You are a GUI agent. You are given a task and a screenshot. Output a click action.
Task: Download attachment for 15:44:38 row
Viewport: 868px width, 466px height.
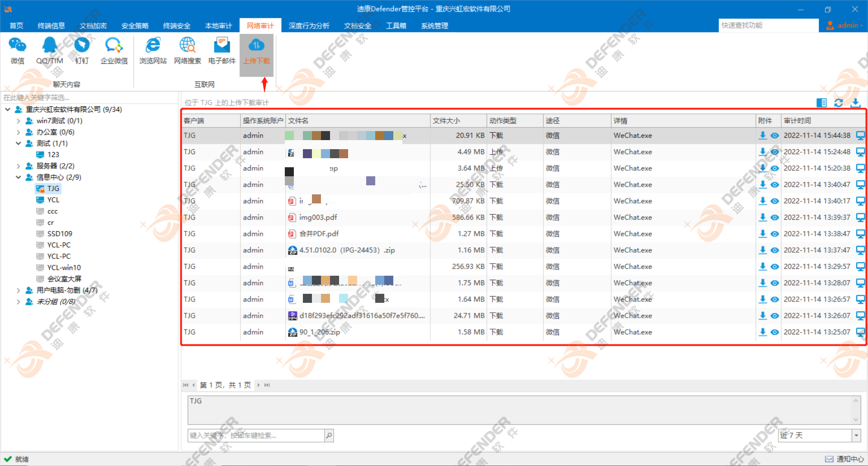763,135
